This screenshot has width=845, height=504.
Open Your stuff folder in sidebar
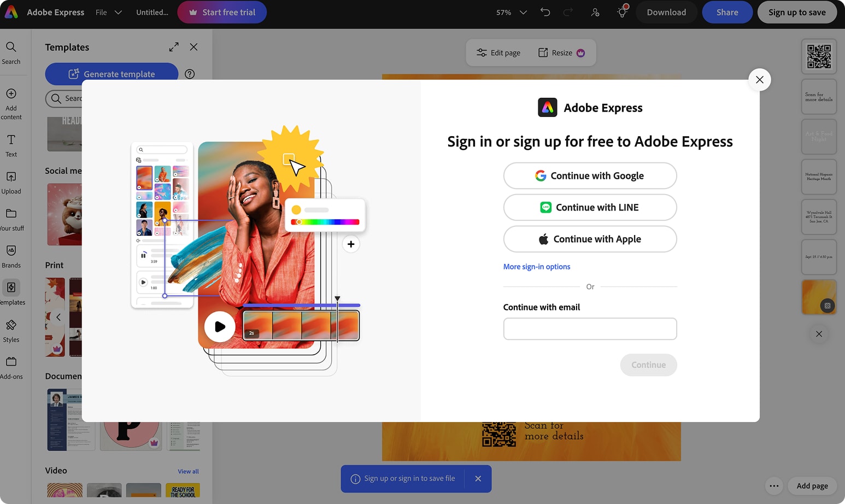[x=11, y=220]
